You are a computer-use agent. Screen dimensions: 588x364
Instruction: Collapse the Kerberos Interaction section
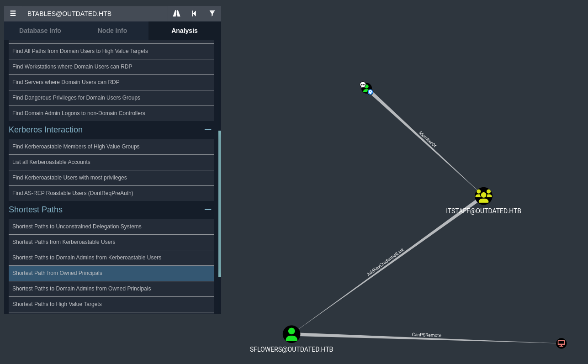pyautogui.click(x=208, y=130)
